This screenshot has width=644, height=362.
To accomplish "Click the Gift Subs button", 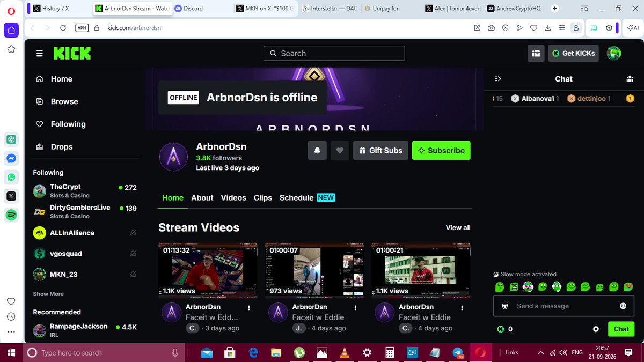I will (380, 151).
